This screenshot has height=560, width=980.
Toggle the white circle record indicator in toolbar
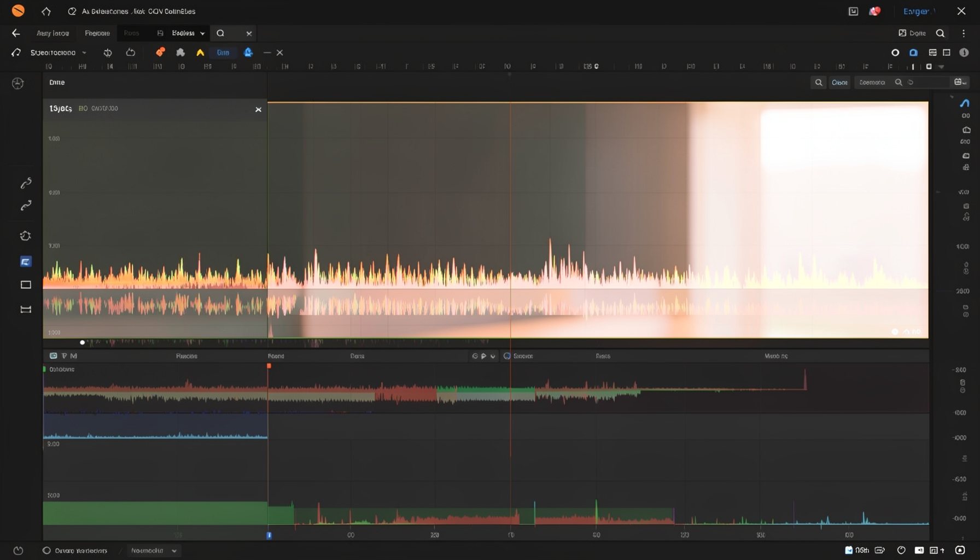click(x=895, y=52)
